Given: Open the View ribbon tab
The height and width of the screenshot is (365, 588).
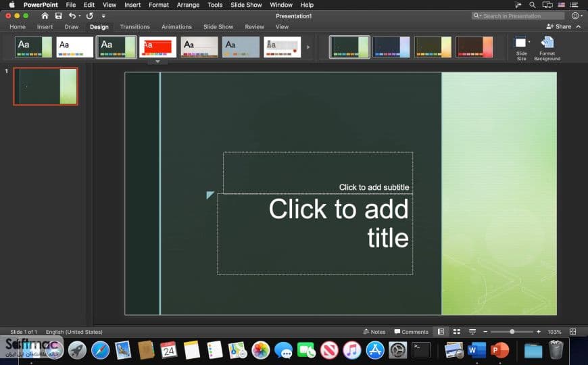Looking at the screenshot, I should tap(282, 26).
